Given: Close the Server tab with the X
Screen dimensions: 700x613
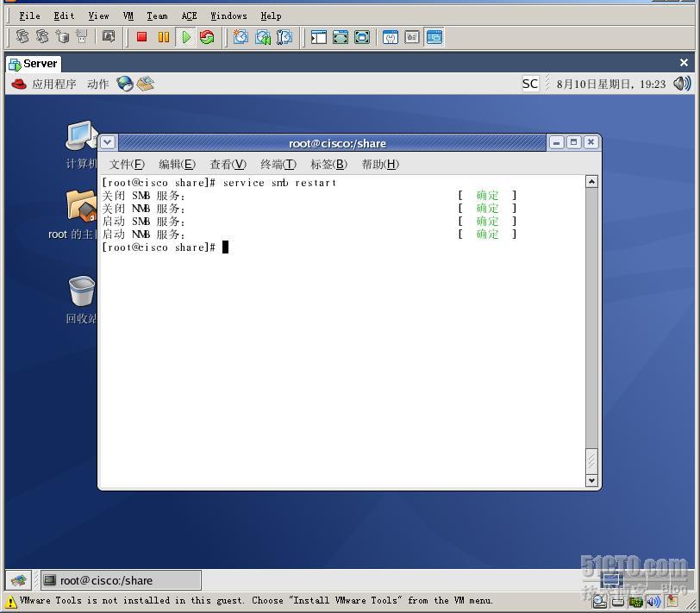Looking at the screenshot, I should click(x=684, y=62).
